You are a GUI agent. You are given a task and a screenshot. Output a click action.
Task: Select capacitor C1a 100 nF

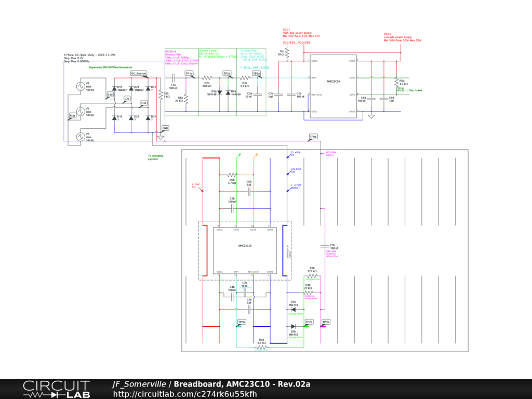point(173,77)
